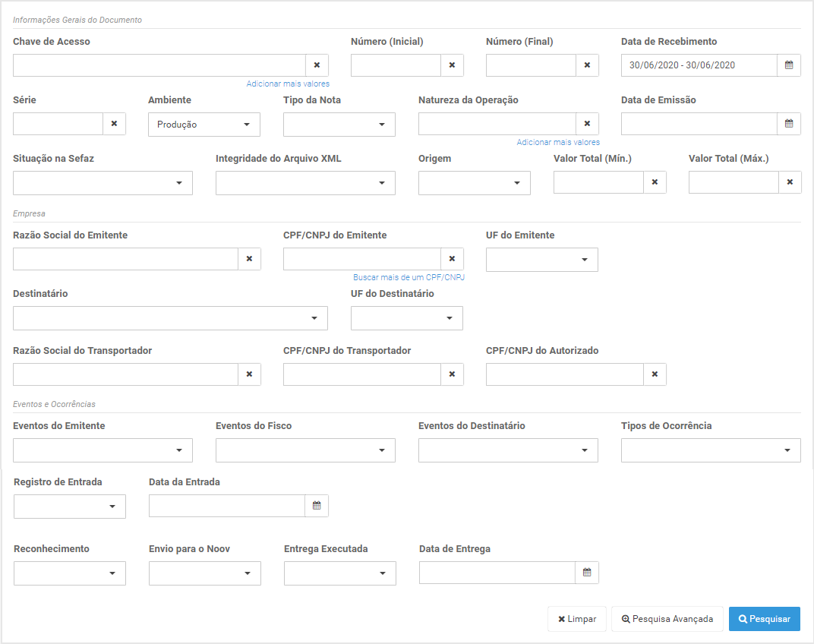This screenshot has width=814, height=644.
Task: Open Pesquisa Avançada
Action: [x=667, y=619]
